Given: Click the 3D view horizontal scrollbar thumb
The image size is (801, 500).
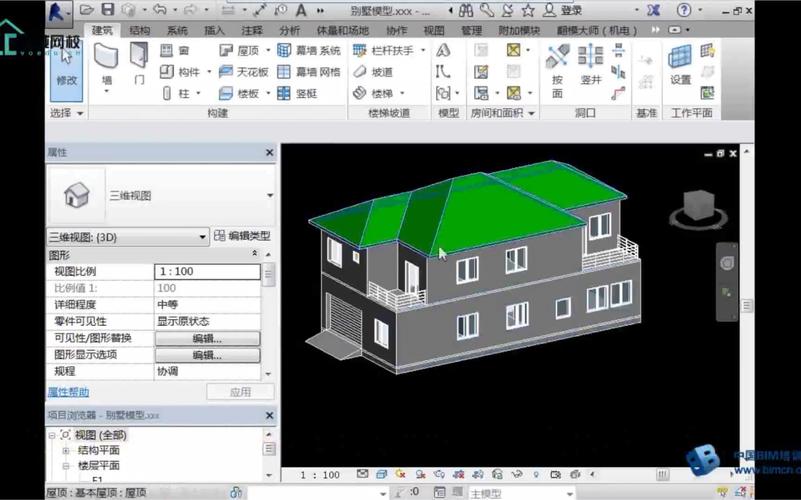Looking at the screenshot, I should (x=663, y=475).
